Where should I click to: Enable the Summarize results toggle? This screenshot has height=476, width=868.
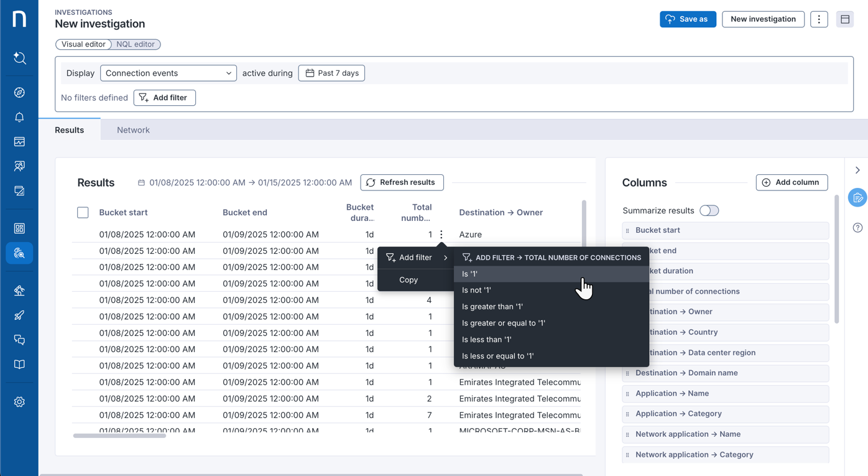(709, 210)
